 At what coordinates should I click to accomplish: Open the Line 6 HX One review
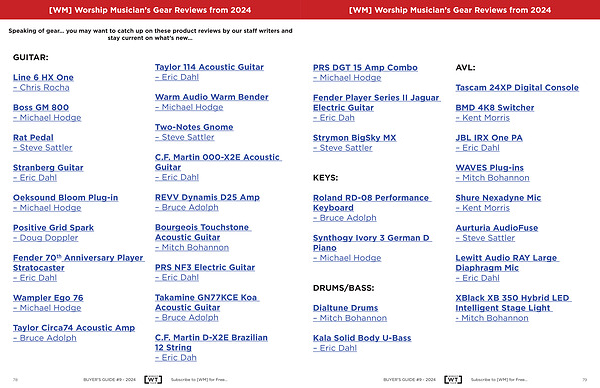(43, 77)
